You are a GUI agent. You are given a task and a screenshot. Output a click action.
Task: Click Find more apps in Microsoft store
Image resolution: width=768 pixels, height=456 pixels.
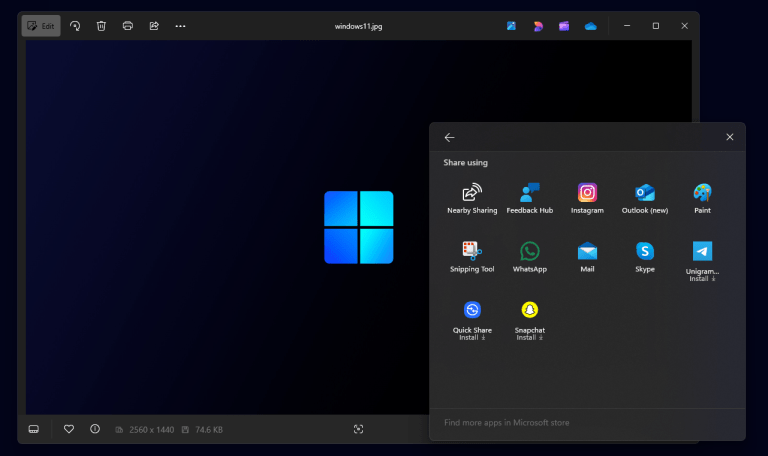[506, 423]
